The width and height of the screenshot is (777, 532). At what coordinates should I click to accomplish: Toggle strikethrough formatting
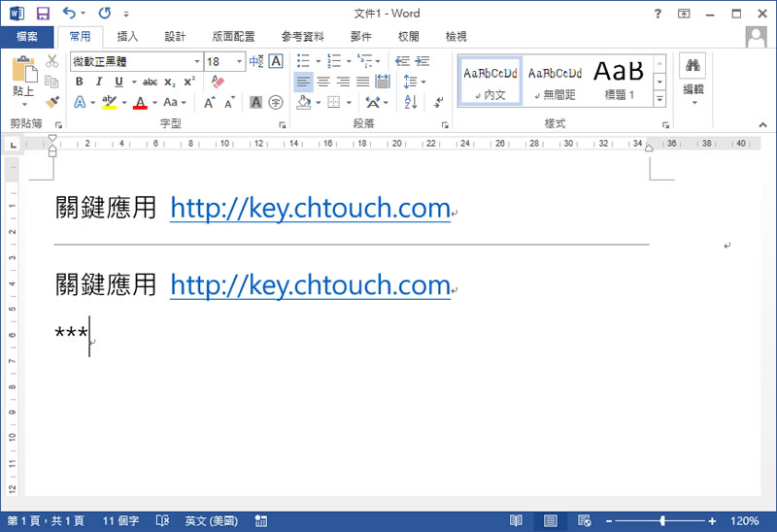pyautogui.click(x=151, y=82)
